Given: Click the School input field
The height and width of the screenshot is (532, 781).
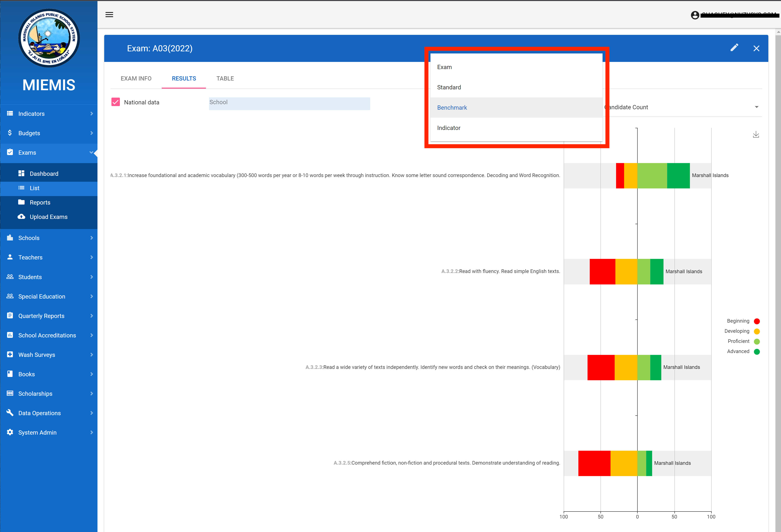Looking at the screenshot, I should (289, 104).
